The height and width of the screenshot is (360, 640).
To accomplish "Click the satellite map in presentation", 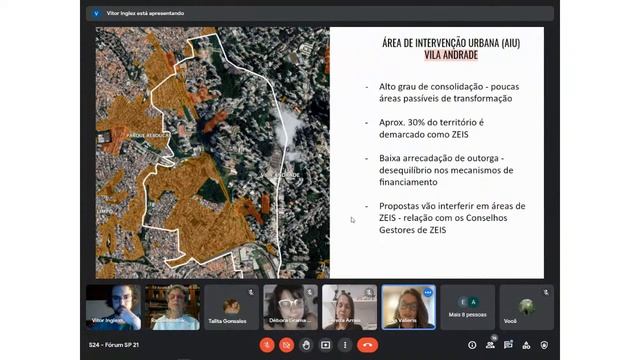I will (213, 153).
